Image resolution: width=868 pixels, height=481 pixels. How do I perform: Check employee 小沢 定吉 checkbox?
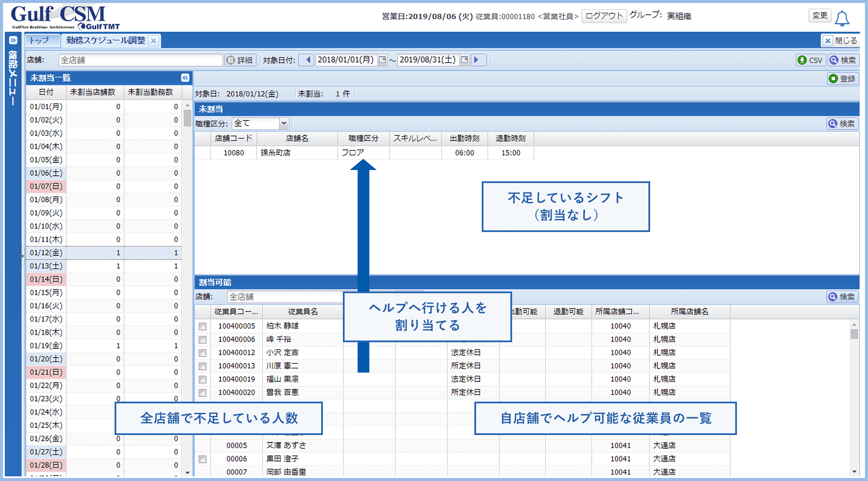click(x=203, y=353)
